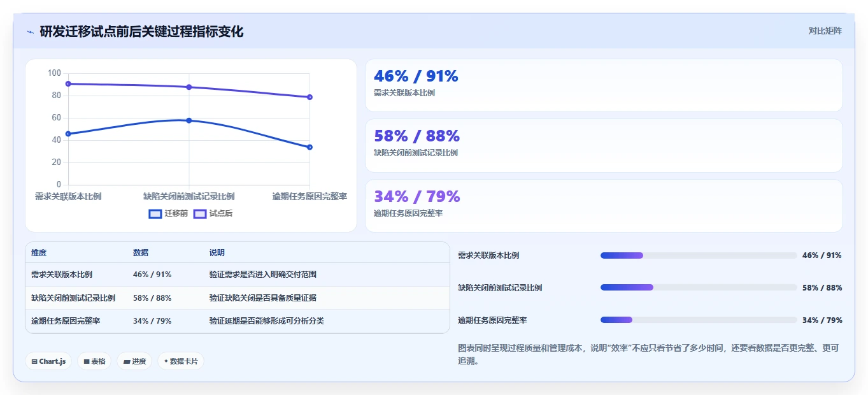Image resolution: width=868 pixels, height=395 pixels.
Task: Select the 46% / 91% data card
Action: coord(604,85)
